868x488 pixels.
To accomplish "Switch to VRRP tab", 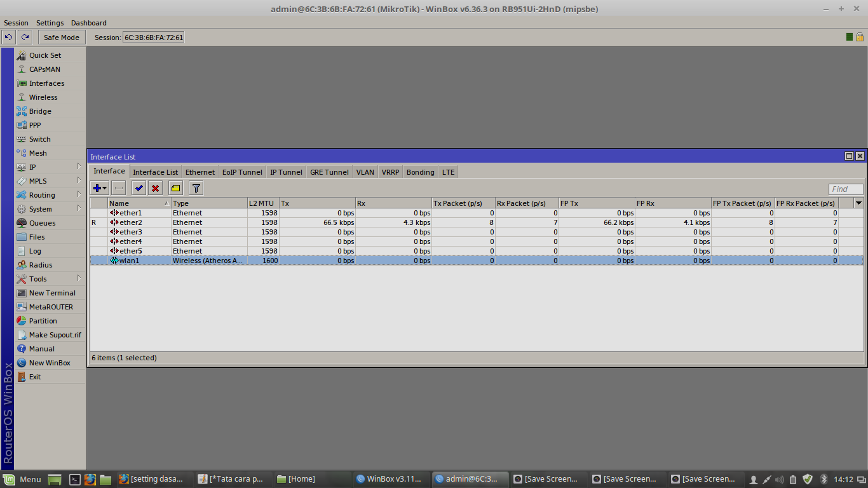I will (x=390, y=172).
